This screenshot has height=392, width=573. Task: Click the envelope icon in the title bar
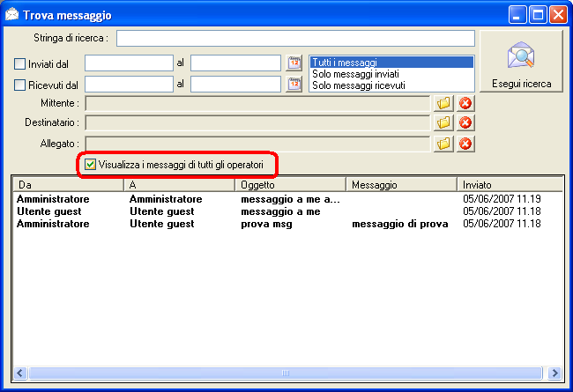pos(12,15)
